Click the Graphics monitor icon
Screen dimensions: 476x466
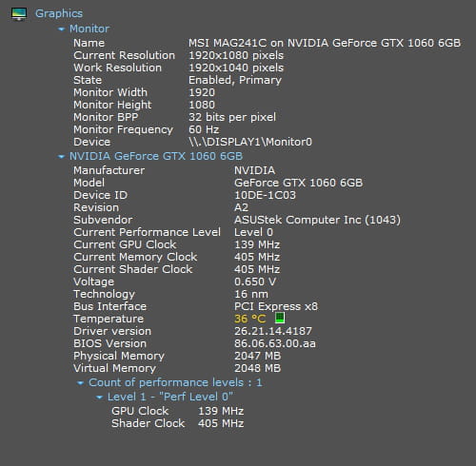coord(19,13)
